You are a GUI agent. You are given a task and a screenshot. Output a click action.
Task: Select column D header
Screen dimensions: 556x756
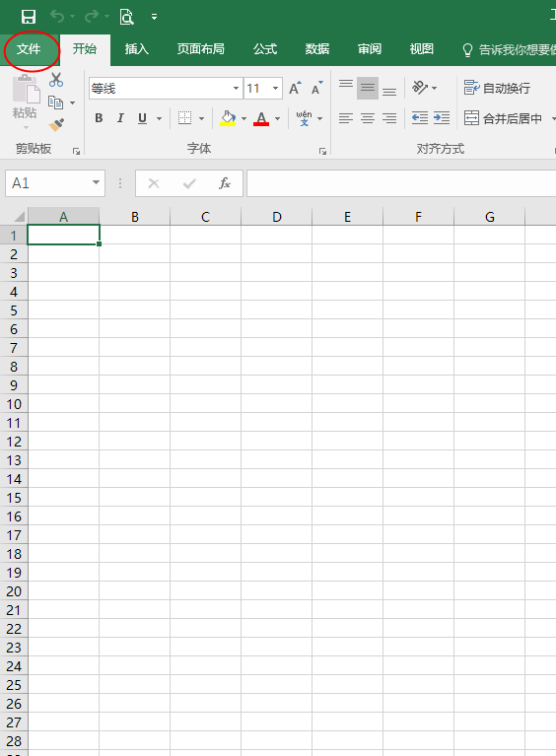pyautogui.click(x=277, y=217)
